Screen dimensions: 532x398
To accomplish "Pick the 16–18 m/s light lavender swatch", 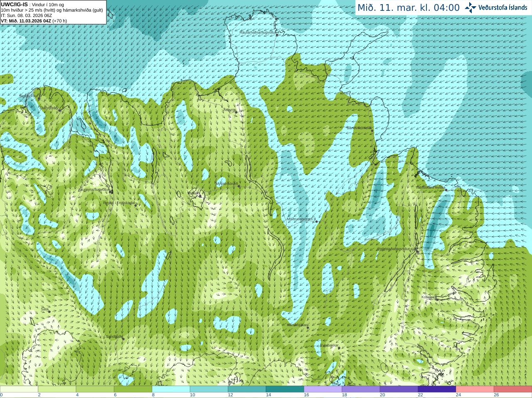I will click(323, 389).
